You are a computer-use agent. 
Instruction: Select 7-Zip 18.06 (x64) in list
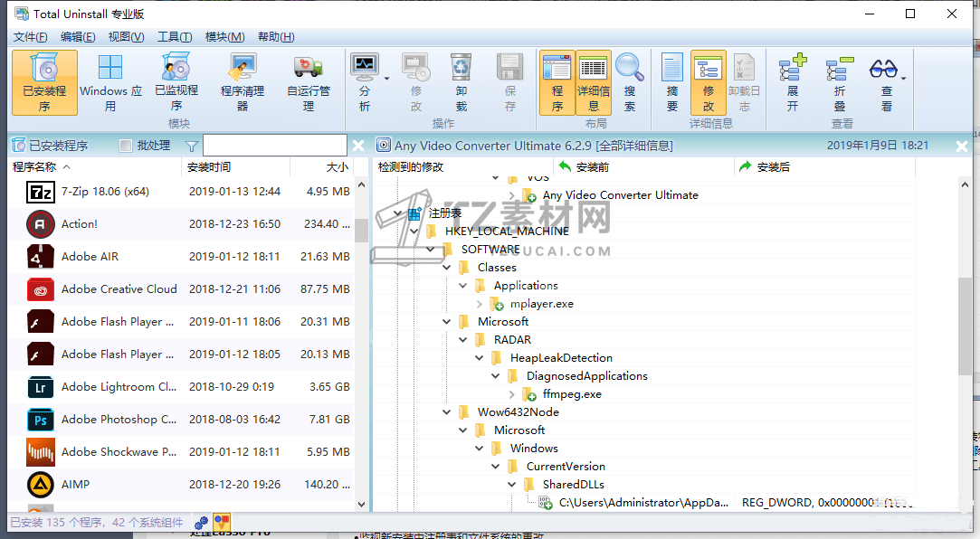[181, 192]
